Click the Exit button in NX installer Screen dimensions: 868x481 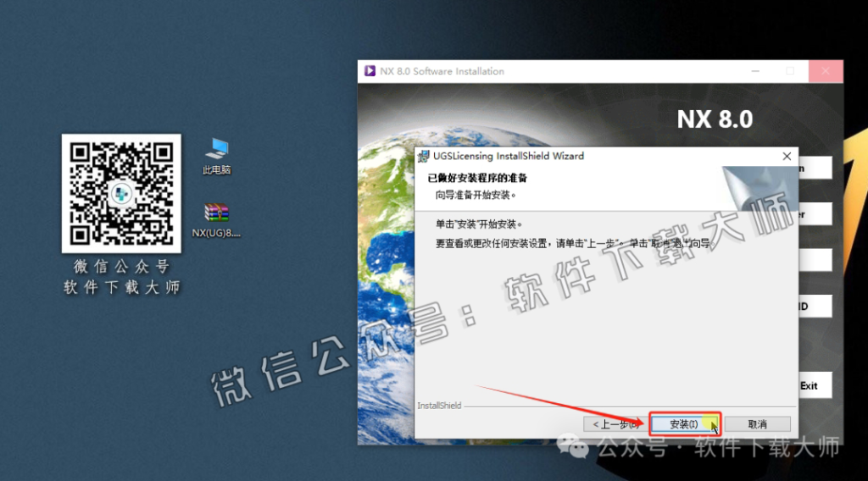pyautogui.click(x=815, y=386)
